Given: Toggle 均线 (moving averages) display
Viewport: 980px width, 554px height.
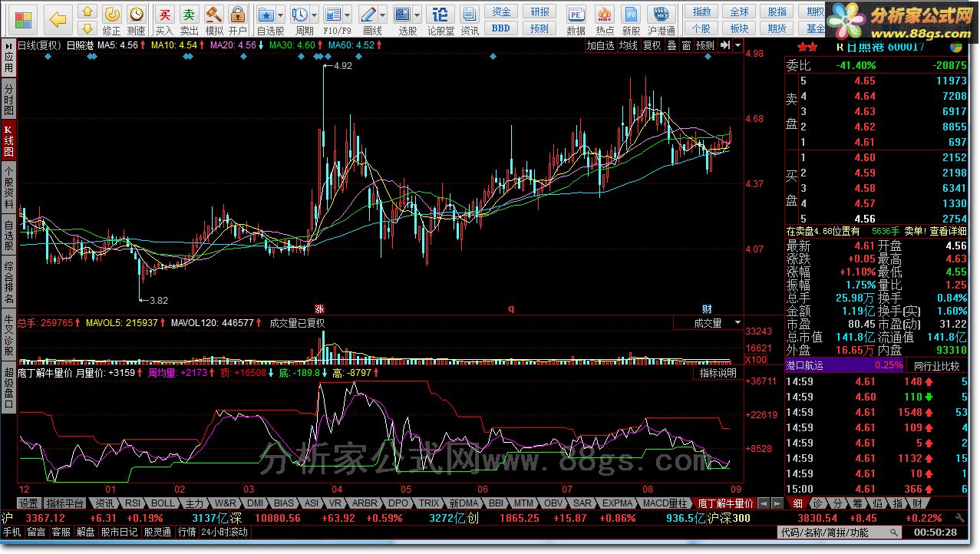Looking at the screenshot, I should [x=629, y=45].
